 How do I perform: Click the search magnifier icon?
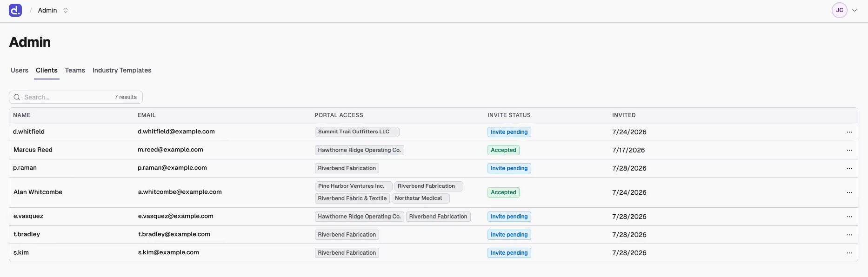click(17, 97)
